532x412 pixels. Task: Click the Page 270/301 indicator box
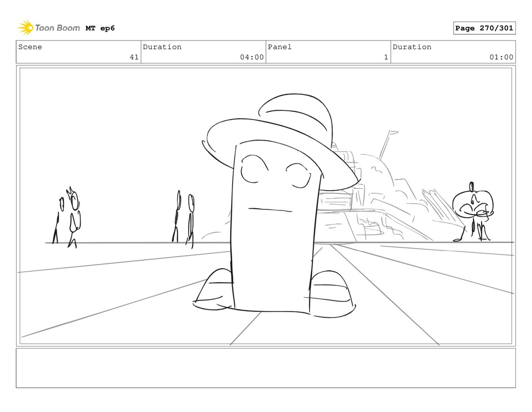point(484,28)
